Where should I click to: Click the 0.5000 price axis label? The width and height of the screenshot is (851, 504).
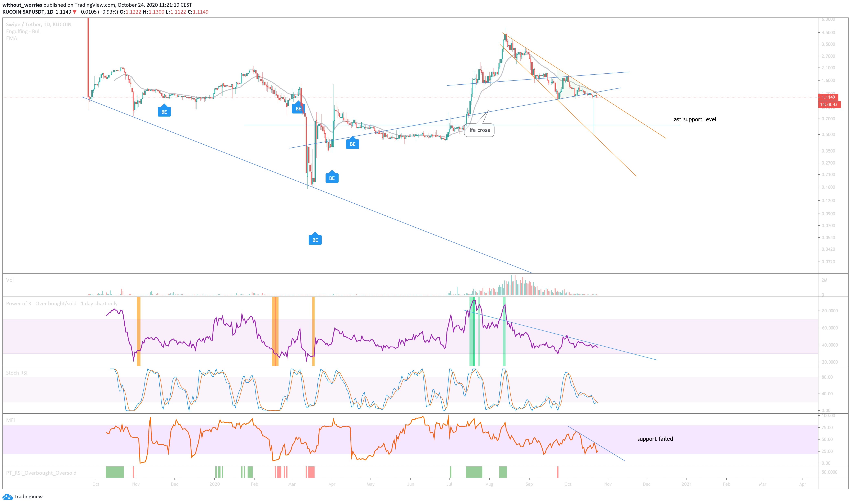828,134
